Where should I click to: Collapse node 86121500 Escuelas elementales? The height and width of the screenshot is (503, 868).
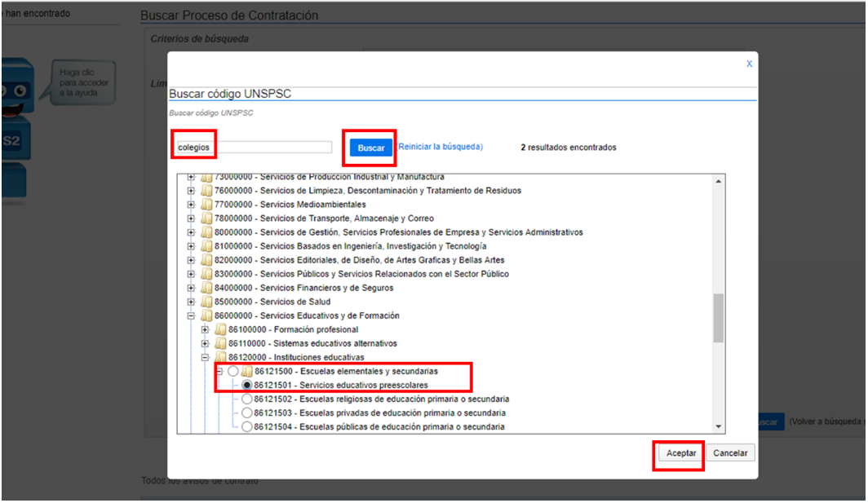click(219, 371)
